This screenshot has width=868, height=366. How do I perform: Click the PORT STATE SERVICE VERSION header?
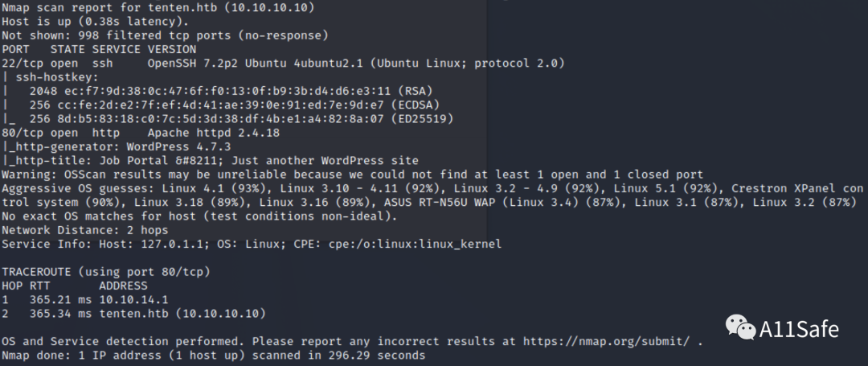(99, 49)
